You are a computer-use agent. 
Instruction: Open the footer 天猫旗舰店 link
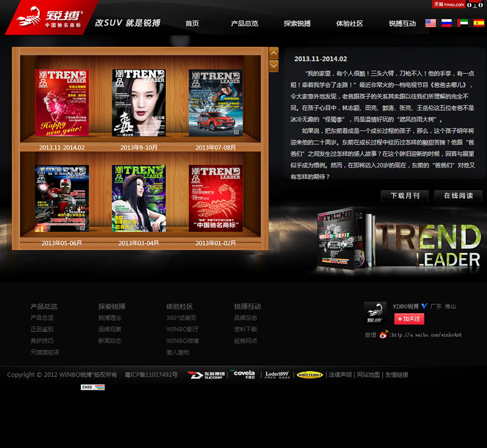coord(45,352)
